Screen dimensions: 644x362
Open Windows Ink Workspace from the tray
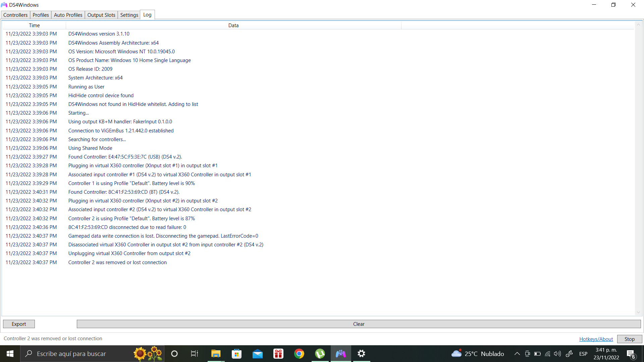pyautogui.click(x=569, y=354)
